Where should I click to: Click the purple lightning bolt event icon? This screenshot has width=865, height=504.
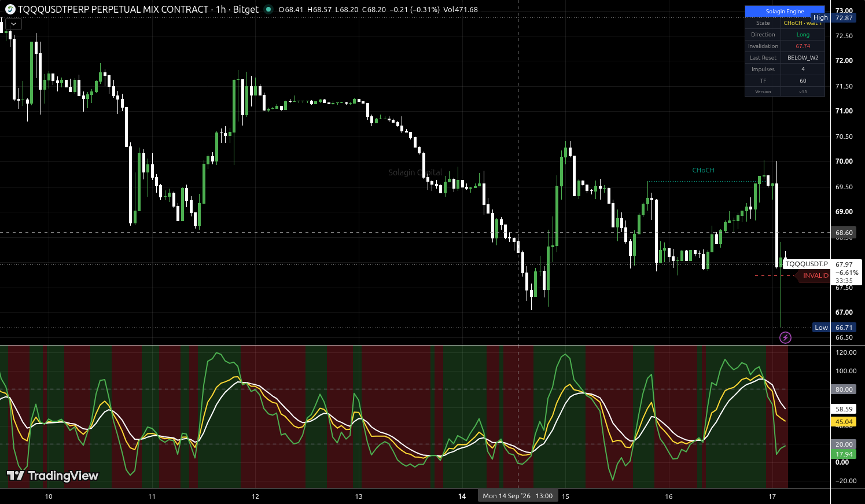coord(785,337)
